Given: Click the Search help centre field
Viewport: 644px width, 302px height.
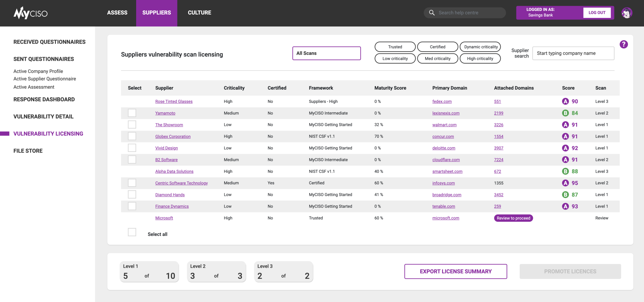Looking at the screenshot, I should tap(465, 13).
